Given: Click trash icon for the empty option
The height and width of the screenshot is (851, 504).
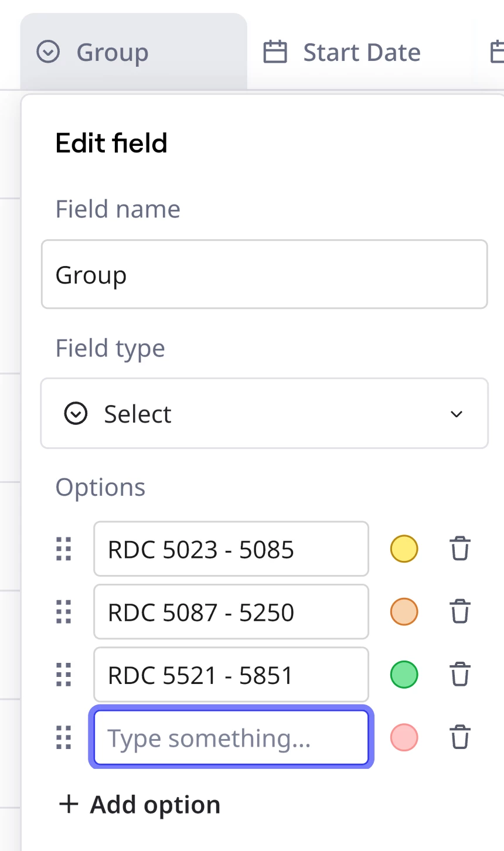Looking at the screenshot, I should coord(460,737).
